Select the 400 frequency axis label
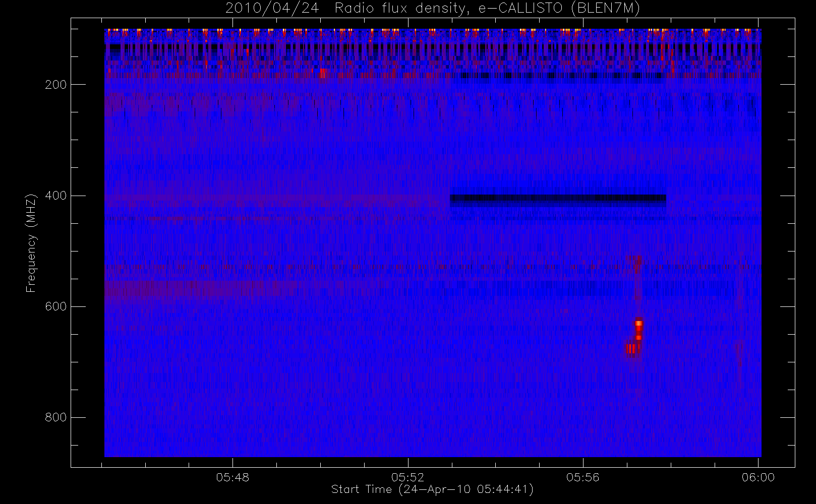 [x=55, y=196]
